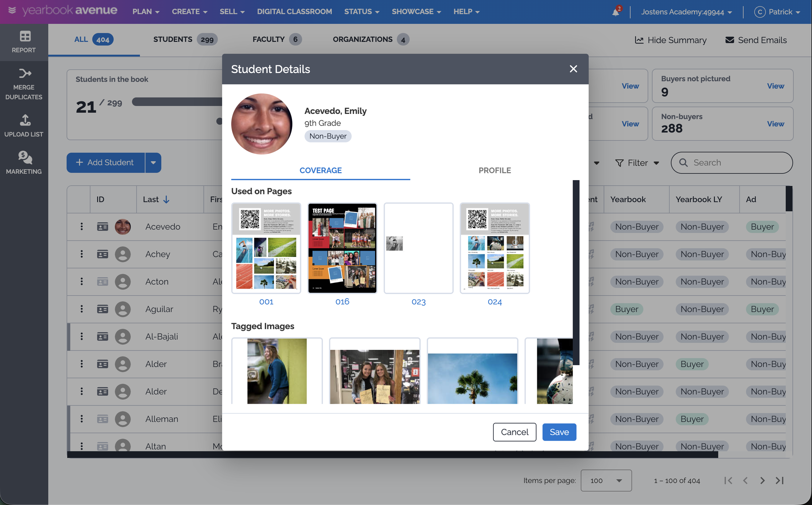Open notifications bell with badge
The width and height of the screenshot is (812, 505).
tap(616, 12)
